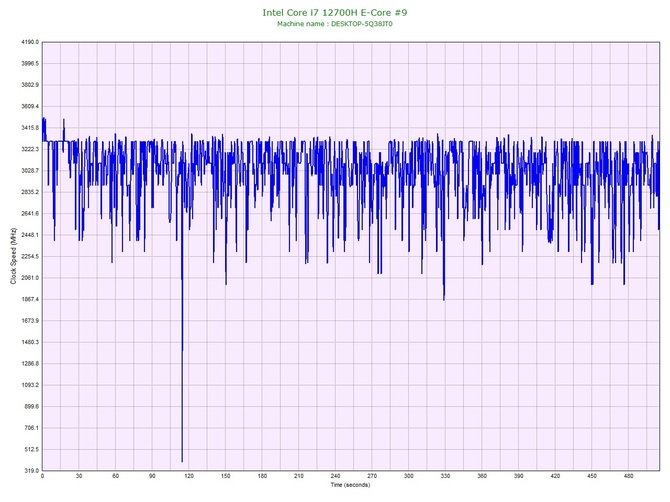The height and width of the screenshot is (502, 670).
Task: Click the x-axis tick label 360
Action: pos(482,476)
